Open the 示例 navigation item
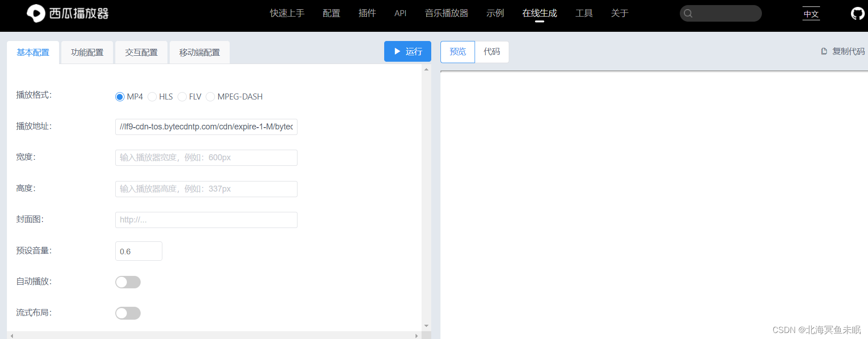The width and height of the screenshot is (868, 339). point(495,13)
